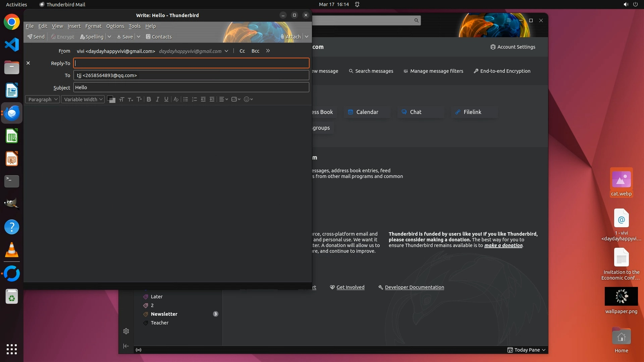Toggle underline text formatting

coord(166,99)
